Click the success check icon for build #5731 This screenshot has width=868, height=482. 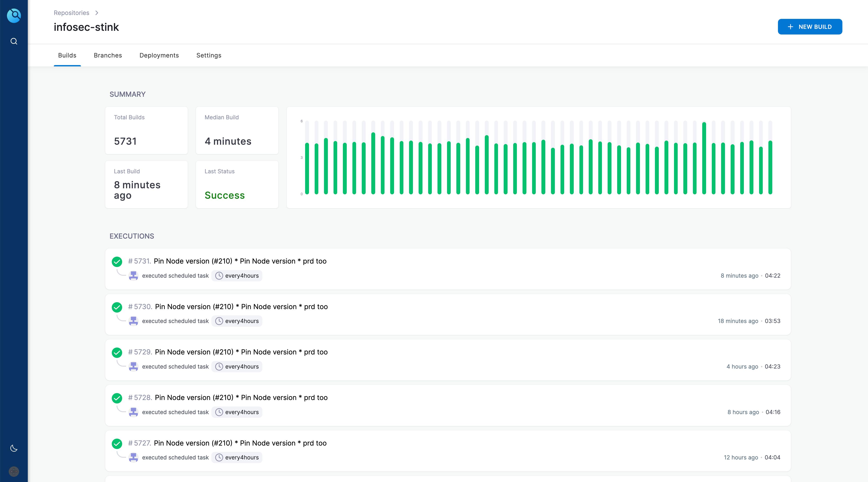click(x=117, y=261)
